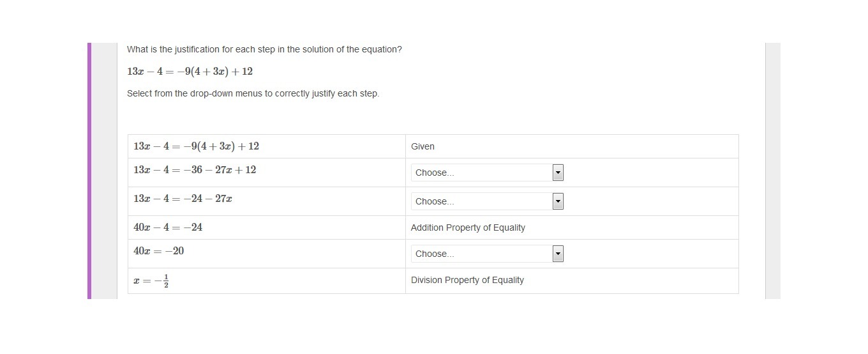The height and width of the screenshot is (354, 868).
Task: Click the equation displayed above the table
Action: coord(190,72)
